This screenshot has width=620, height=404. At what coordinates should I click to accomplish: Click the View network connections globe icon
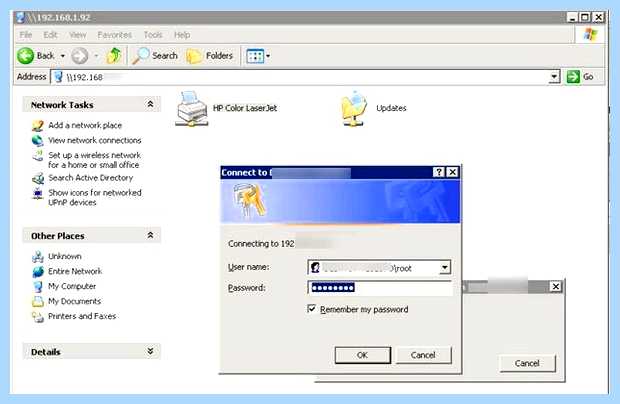pyautogui.click(x=38, y=141)
